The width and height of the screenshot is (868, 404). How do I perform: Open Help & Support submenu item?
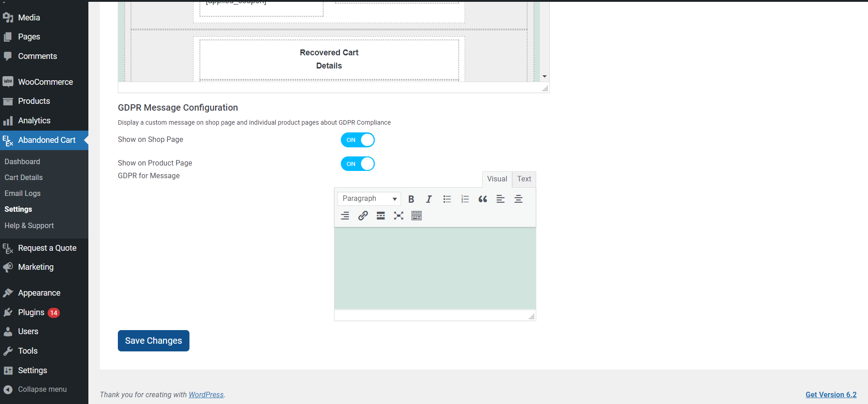[29, 225]
